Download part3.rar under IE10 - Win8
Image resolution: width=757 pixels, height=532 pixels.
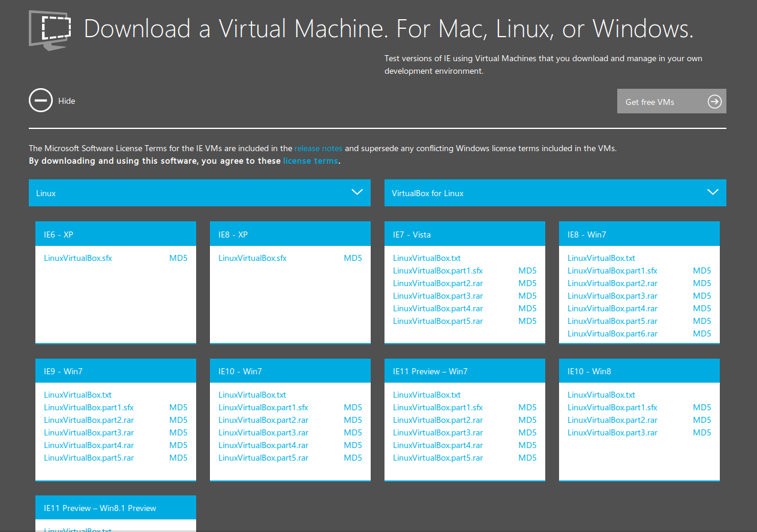tap(612, 432)
